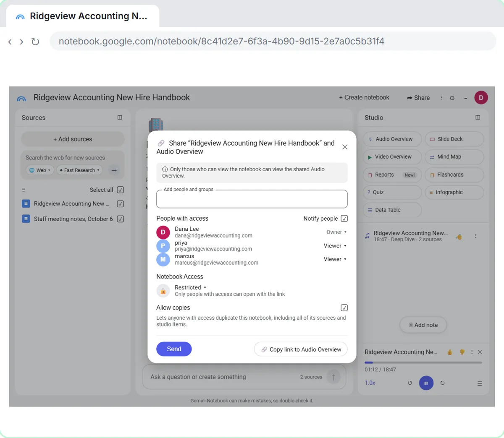The width and height of the screenshot is (504, 438).
Task: Click the + Add sources button
Action: coord(73,139)
